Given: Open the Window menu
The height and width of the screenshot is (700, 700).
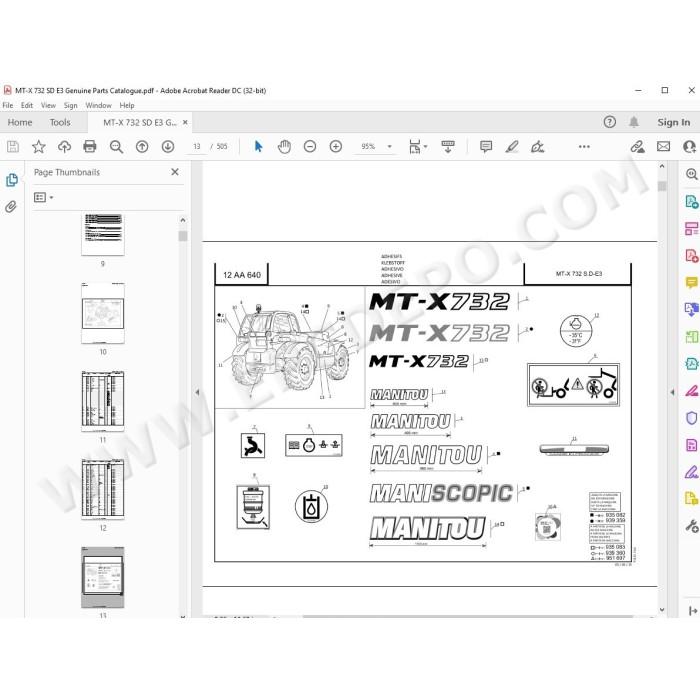Looking at the screenshot, I should click(98, 105).
